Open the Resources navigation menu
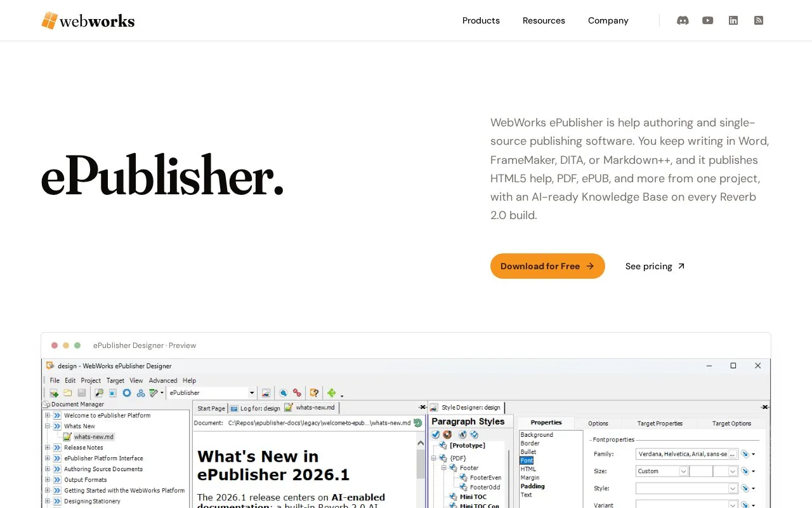The image size is (812, 508). (544, 20)
